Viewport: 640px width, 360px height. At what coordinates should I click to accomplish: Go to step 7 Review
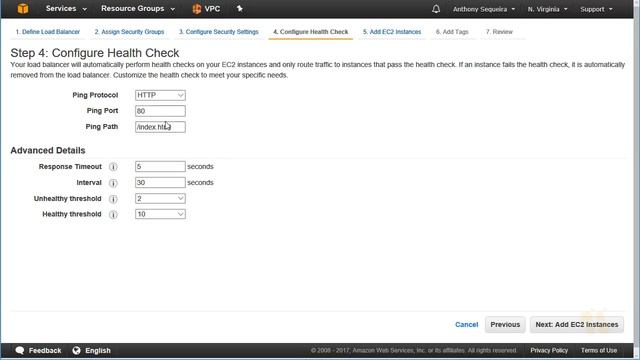tap(499, 32)
